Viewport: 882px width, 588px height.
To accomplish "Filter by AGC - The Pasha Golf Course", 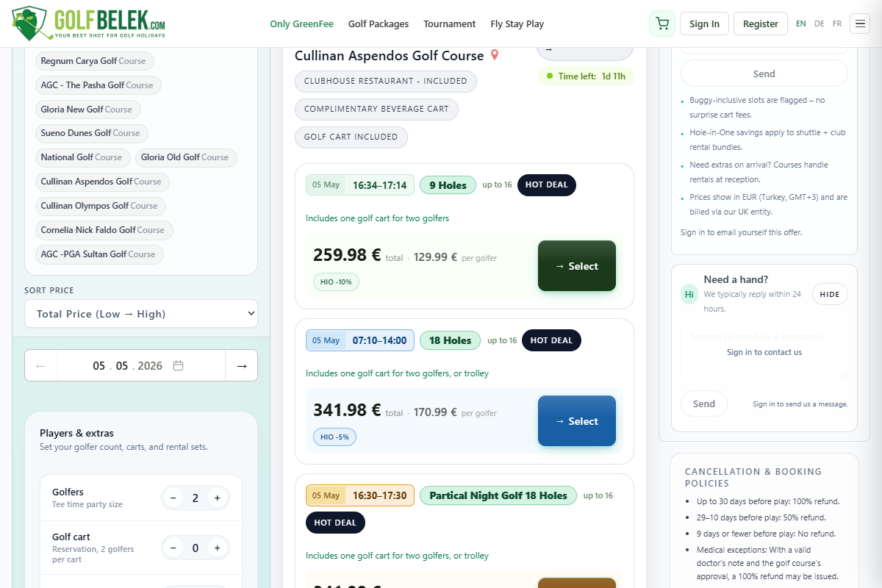I will click(x=97, y=85).
